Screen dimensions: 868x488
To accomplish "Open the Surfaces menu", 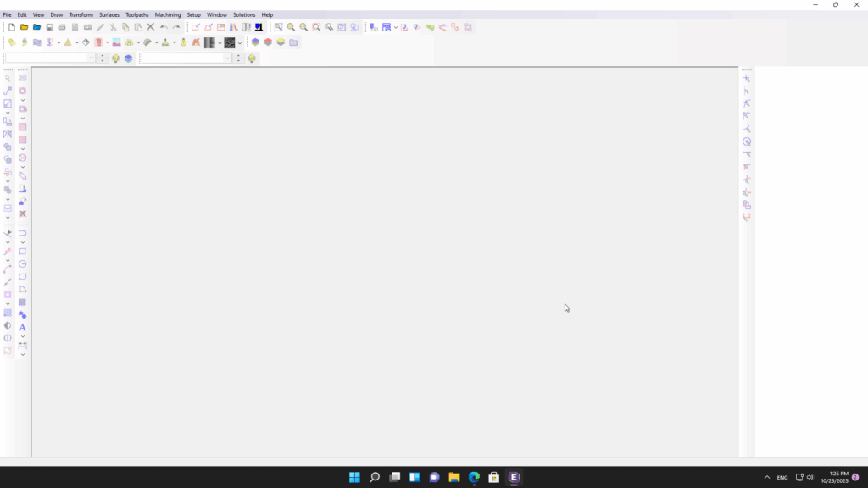I will click(x=109, y=14).
